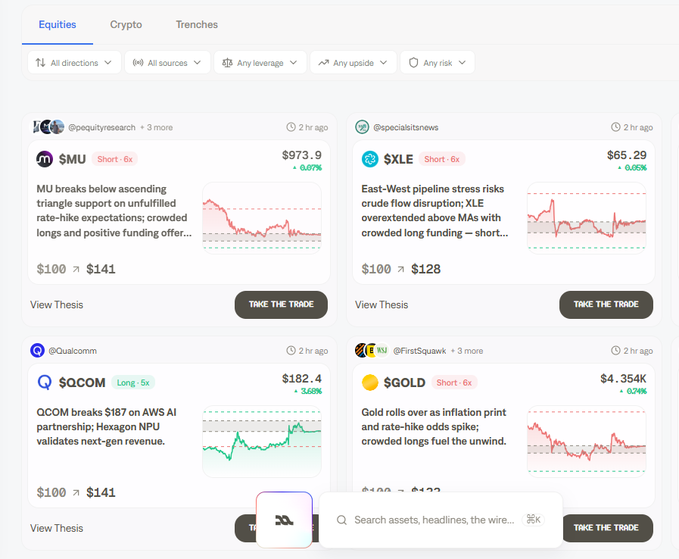This screenshot has width=679, height=559.
Task: Click the @FirstSquawk stacked avatars
Action: tap(372, 350)
